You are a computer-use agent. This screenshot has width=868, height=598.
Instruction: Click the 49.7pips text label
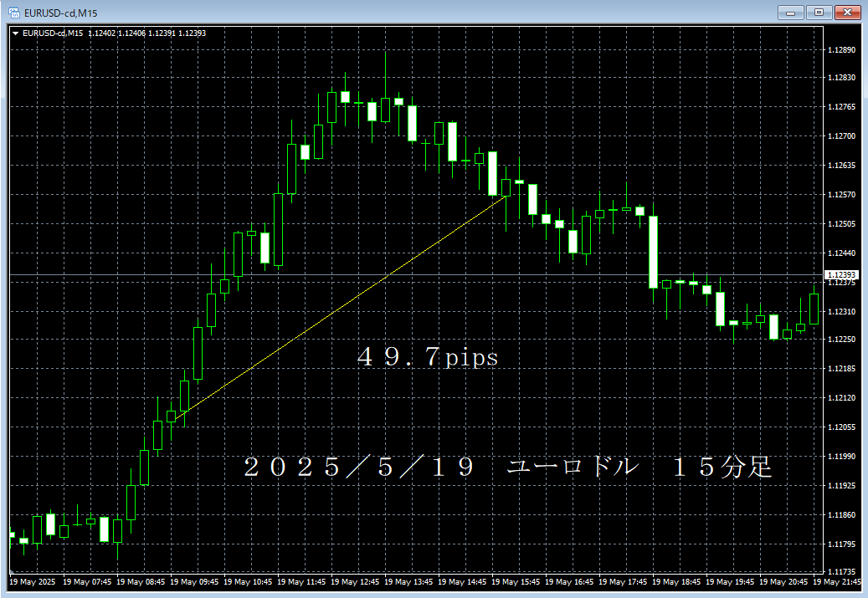tap(428, 357)
